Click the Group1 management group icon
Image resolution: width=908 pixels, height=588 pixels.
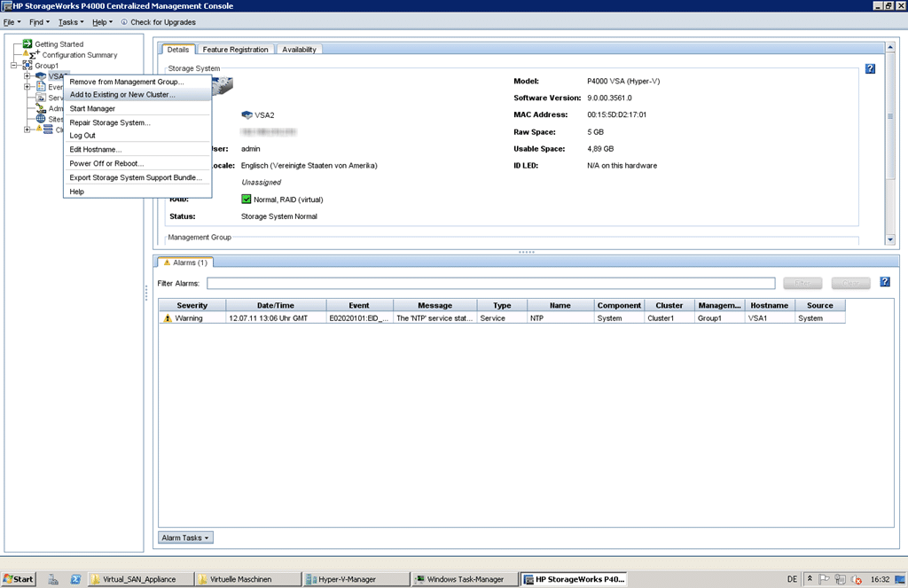(x=27, y=66)
